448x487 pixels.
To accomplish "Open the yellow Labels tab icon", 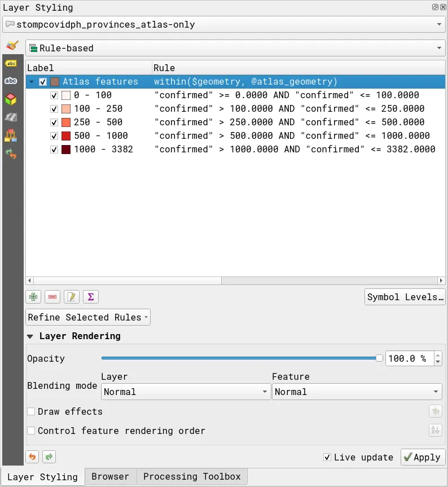I will [11, 63].
